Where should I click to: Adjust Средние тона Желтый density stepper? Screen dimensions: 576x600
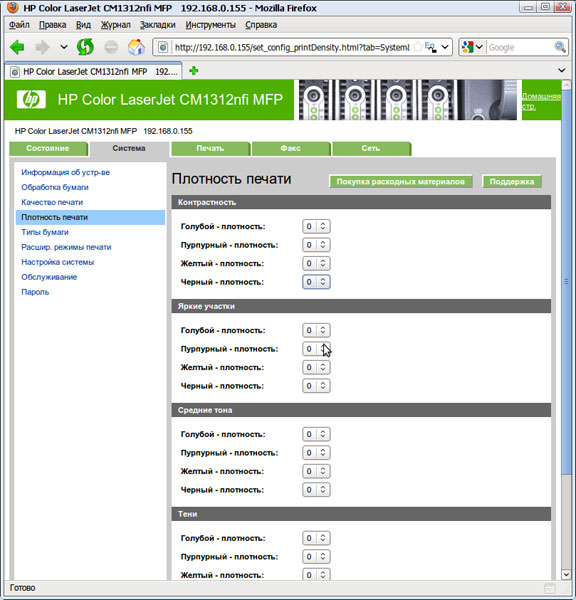pos(316,471)
